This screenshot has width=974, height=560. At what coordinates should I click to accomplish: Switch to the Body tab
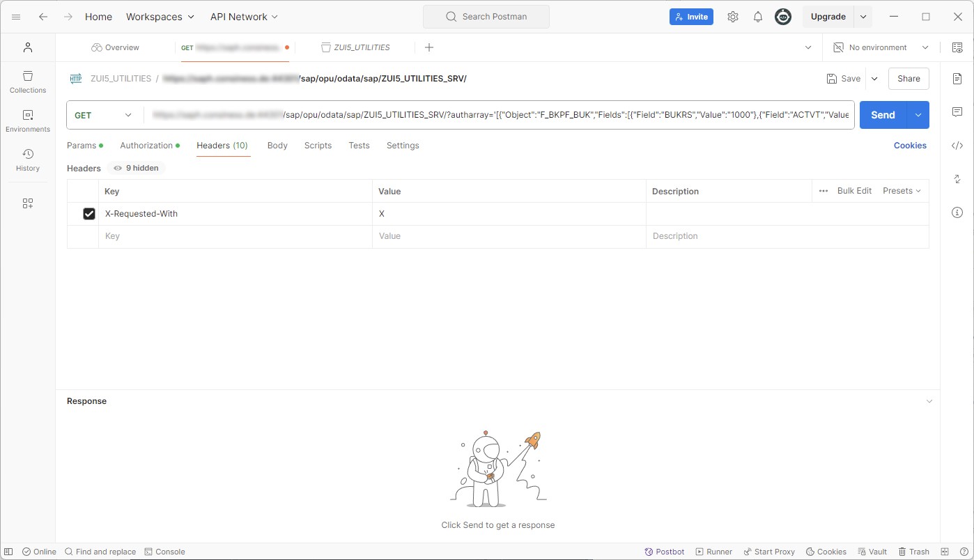coord(277,146)
